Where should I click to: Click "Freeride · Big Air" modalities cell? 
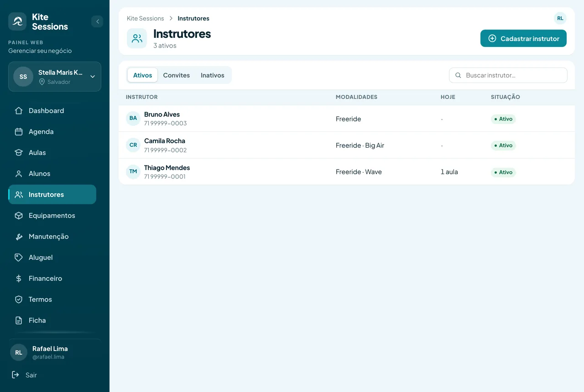[x=360, y=145]
